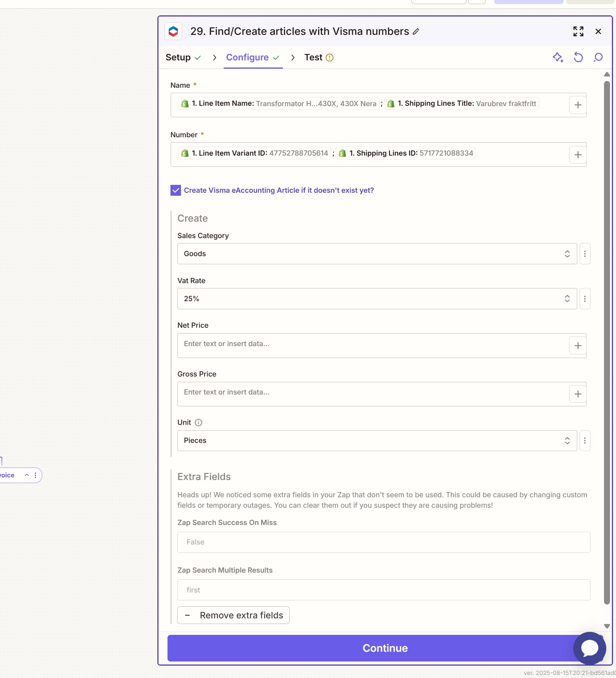Image resolution: width=616 pixels, height=678 pixels.
Task: Open Vat Rate three-dot options menu
Action: click(585, 299)
